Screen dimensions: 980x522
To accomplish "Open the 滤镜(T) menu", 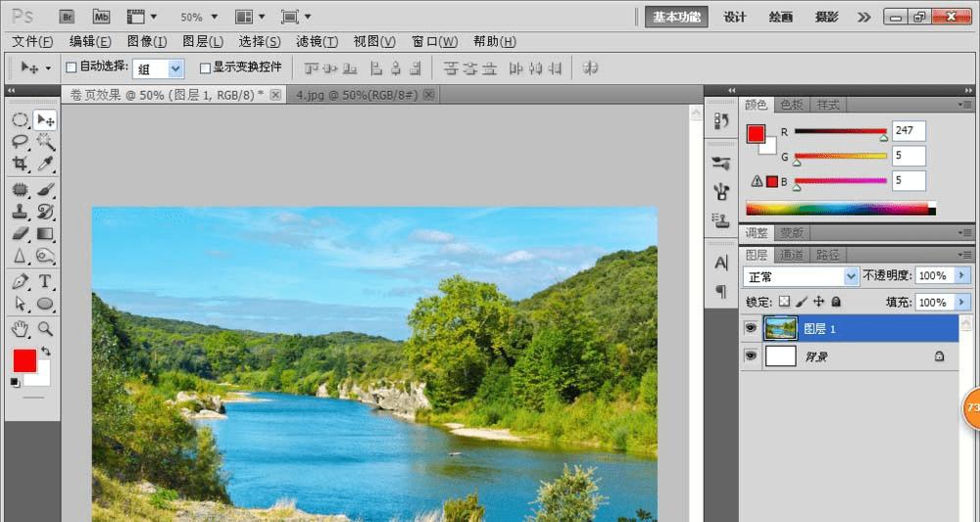I will [318, 42].
